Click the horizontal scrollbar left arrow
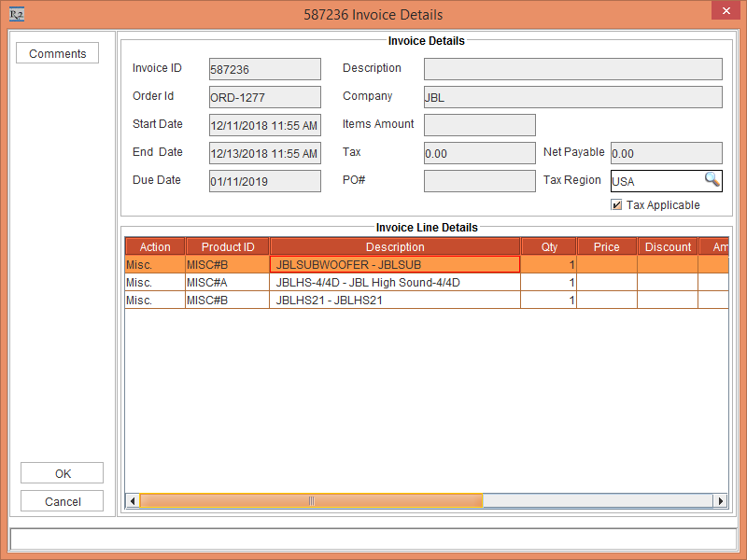 (133, 501)
